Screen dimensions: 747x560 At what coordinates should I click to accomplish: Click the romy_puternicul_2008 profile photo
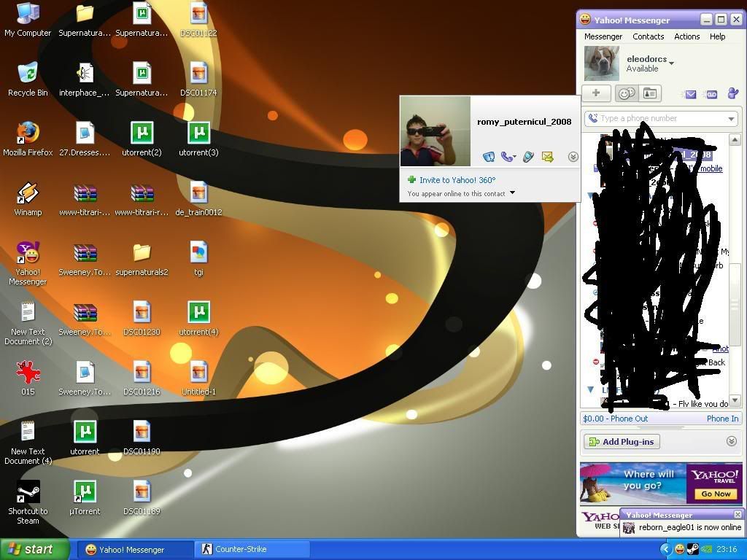(x=436, y=131)
